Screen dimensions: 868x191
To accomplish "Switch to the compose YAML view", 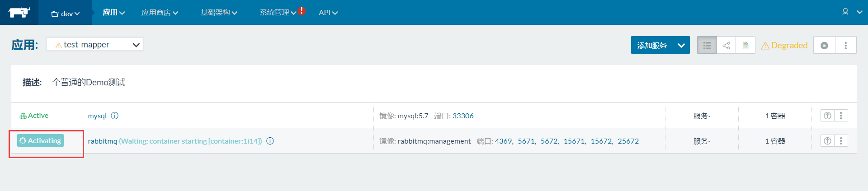I will pyautogui.click(x=745, y=45).
